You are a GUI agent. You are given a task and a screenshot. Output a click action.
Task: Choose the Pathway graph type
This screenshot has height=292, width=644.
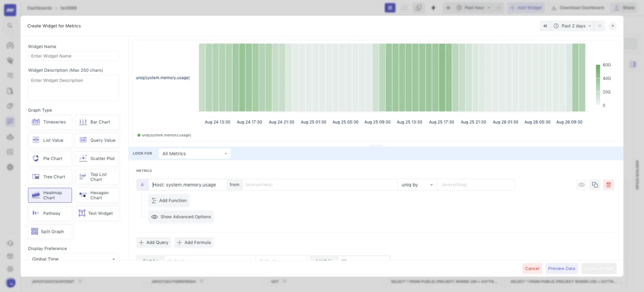(50, 213)
